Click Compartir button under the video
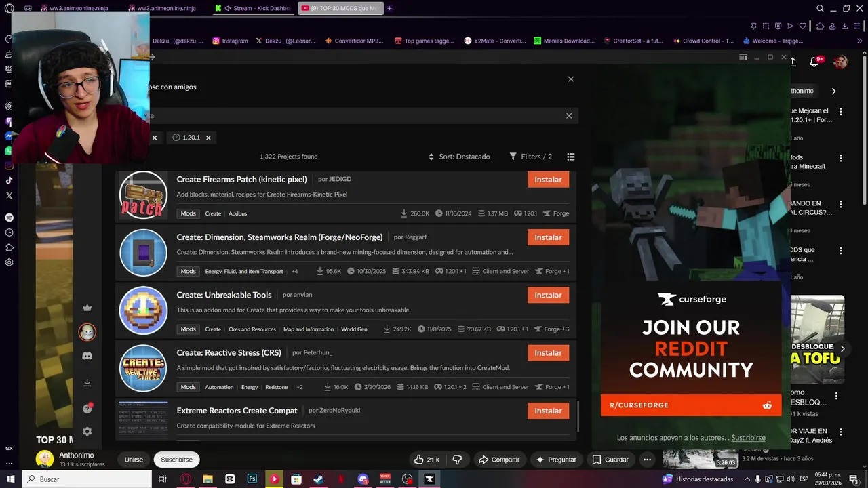The image size is (868, 488). click(x=499, y=460)
